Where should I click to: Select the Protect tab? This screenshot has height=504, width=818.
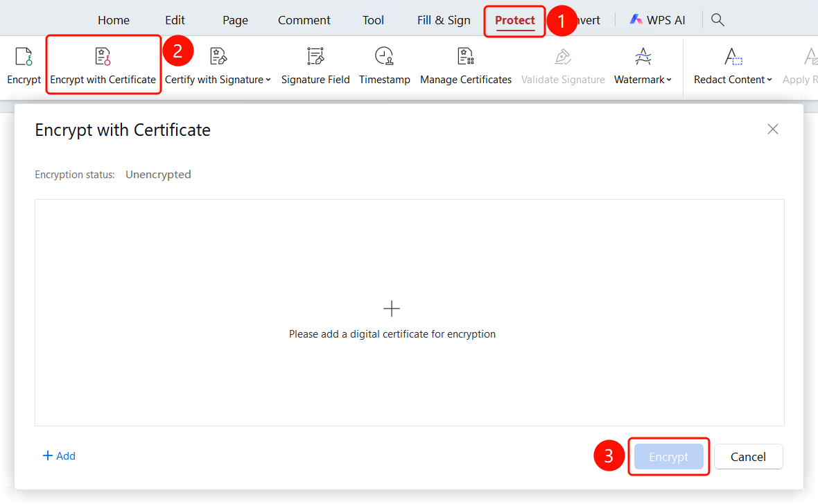515,20
